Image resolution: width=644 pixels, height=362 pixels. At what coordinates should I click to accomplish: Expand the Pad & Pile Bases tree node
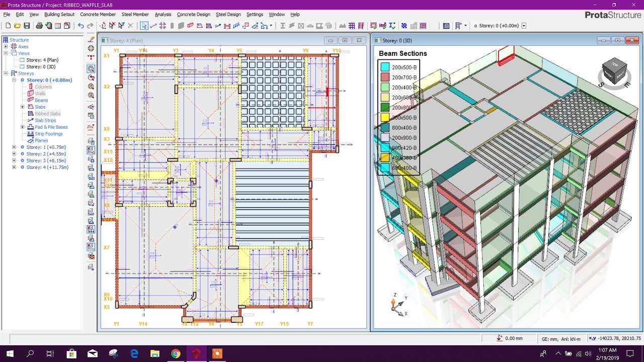(x=21, y=127)
